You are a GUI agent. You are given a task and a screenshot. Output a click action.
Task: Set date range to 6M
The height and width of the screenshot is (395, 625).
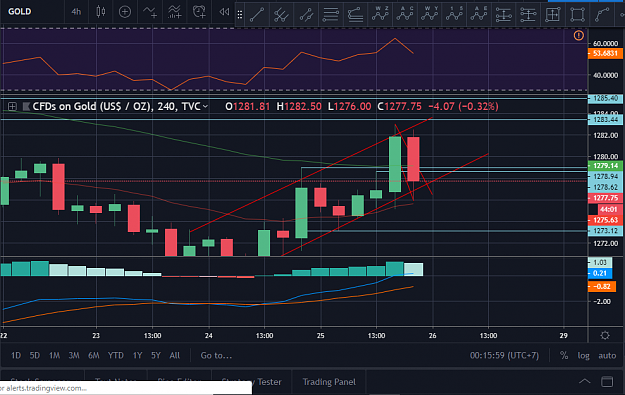94,356
